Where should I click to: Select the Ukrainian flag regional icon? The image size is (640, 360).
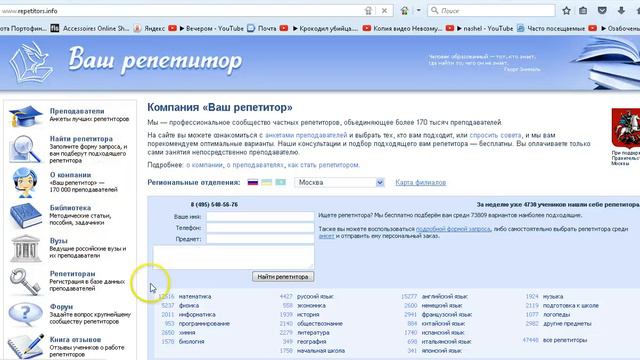coord(267,182)
